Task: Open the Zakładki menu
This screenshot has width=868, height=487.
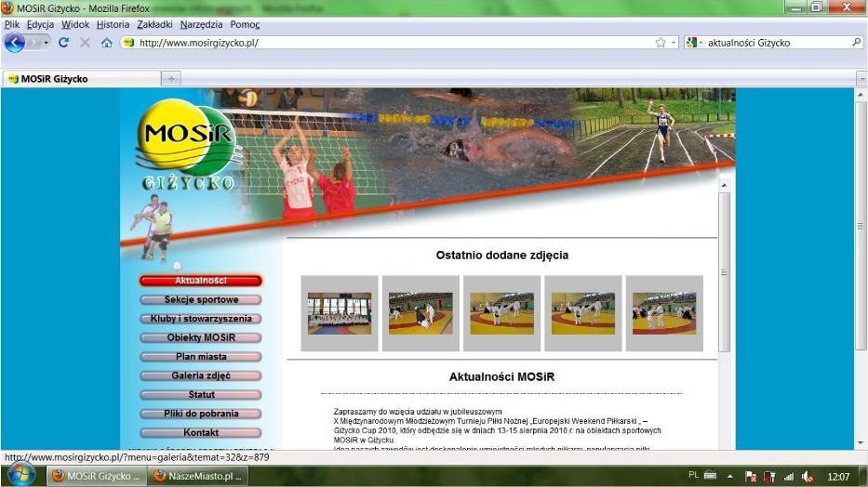Action: (x=155, y=24)
